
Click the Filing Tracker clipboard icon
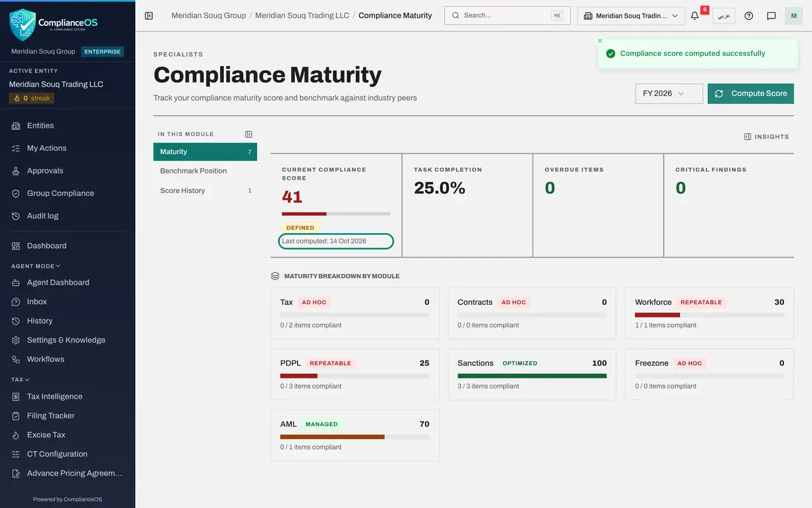16,416
